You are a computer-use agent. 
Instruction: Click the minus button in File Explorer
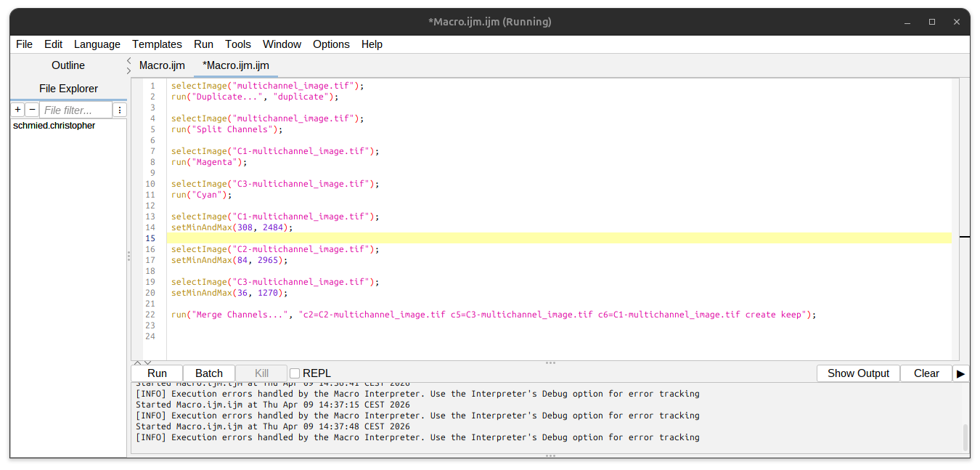[32, 110]
